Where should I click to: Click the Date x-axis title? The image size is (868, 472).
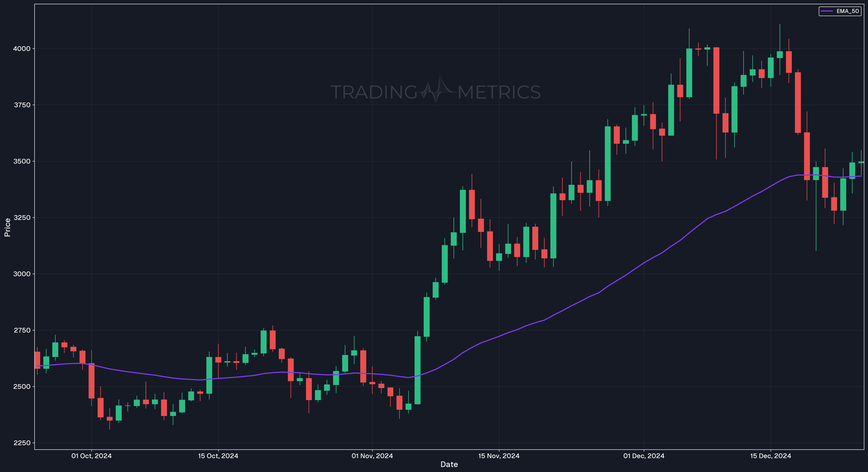449,464
